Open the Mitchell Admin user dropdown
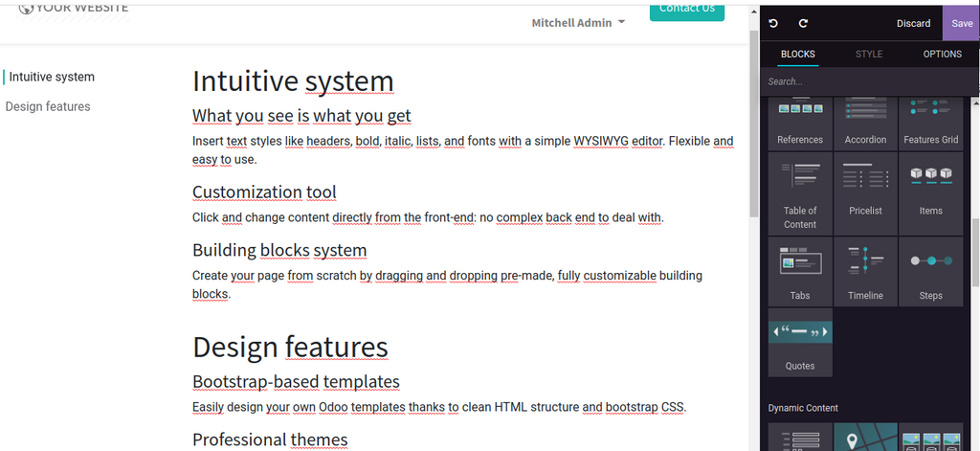This screenshot has width=980, height=451. click(x=578, y=22)
